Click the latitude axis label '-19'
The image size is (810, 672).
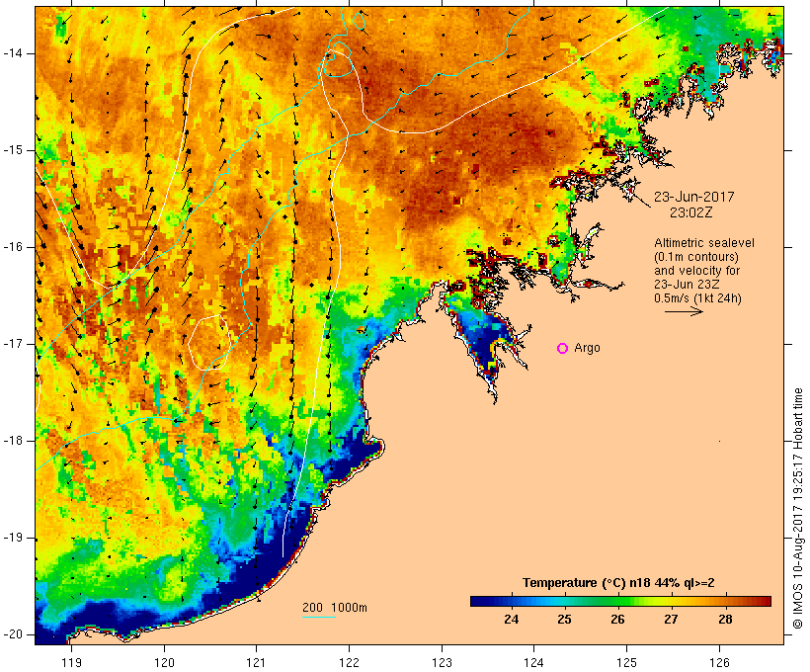pyautogui.click(x=13, y=538)
